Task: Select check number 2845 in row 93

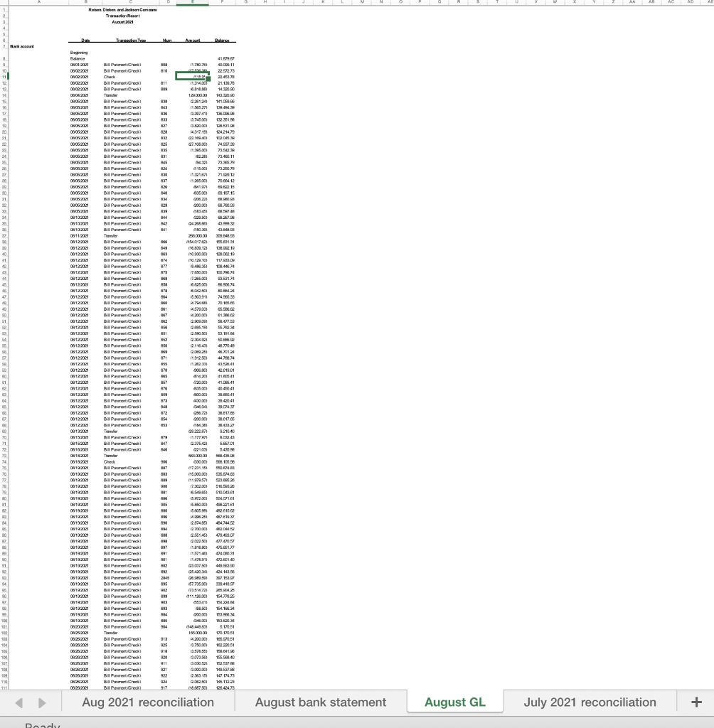Action: pyautogui.click(x=165, y=578)
